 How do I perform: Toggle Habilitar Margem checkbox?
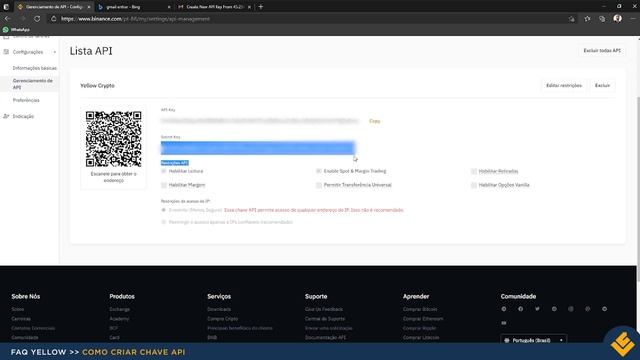[x=164, y=185]
